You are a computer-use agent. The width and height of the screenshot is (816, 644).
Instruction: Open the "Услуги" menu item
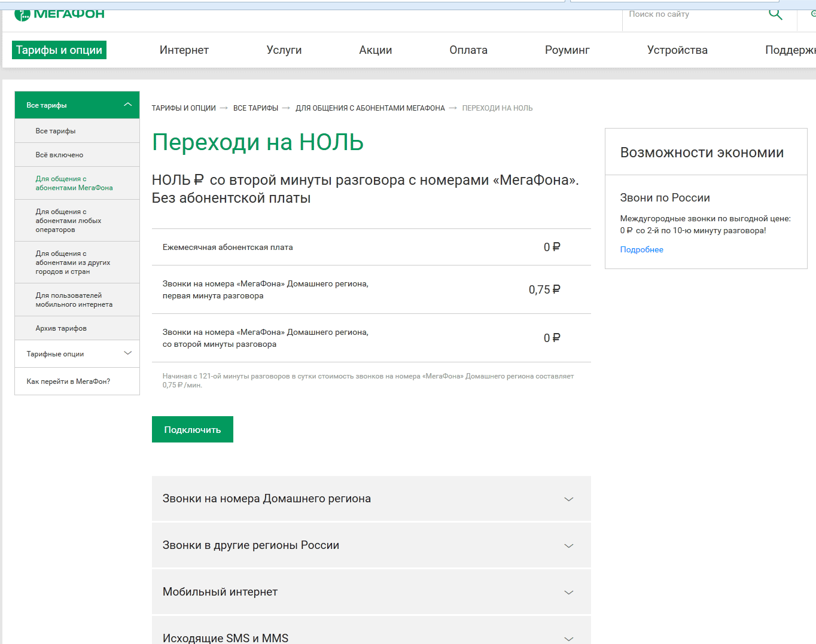point(284,50)
